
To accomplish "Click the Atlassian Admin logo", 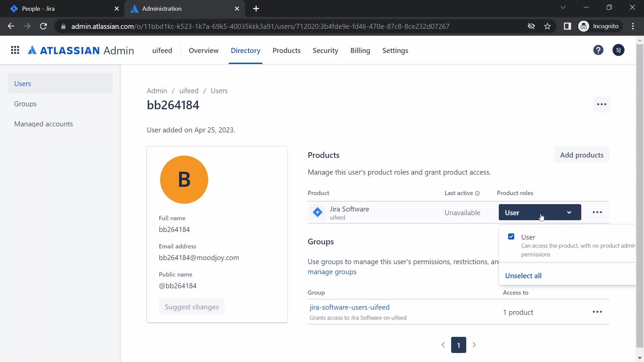I will point(81,50).
